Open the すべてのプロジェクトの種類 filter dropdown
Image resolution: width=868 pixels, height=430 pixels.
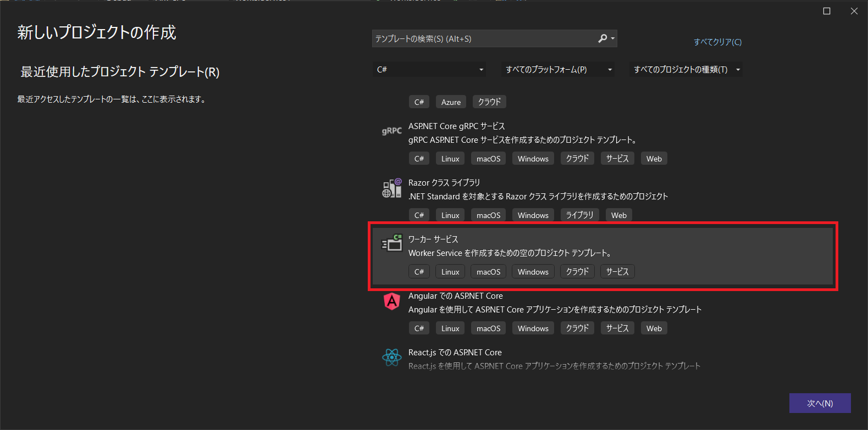point(687,70)
